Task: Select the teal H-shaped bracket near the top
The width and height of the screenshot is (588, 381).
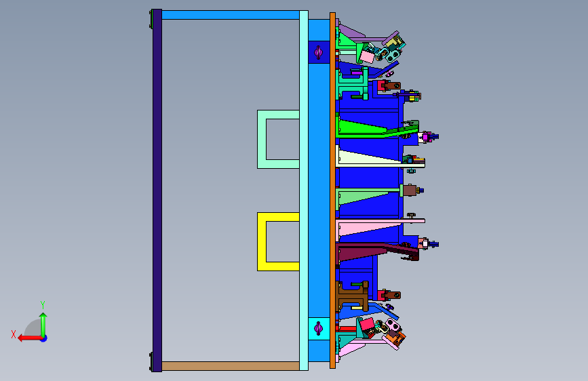Action: pyautogui.click(x=353, y=83)
